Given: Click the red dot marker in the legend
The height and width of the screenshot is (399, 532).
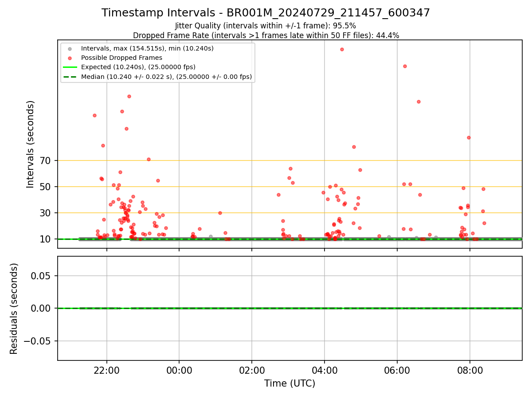Looking at the screenshot, I should pyautogui.click(x=70, y=58).
